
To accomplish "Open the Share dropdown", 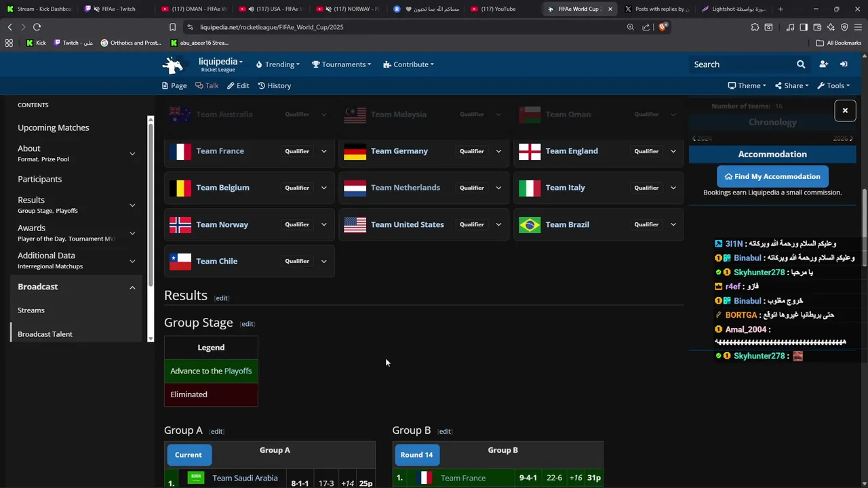I will [x=791, y=85].
